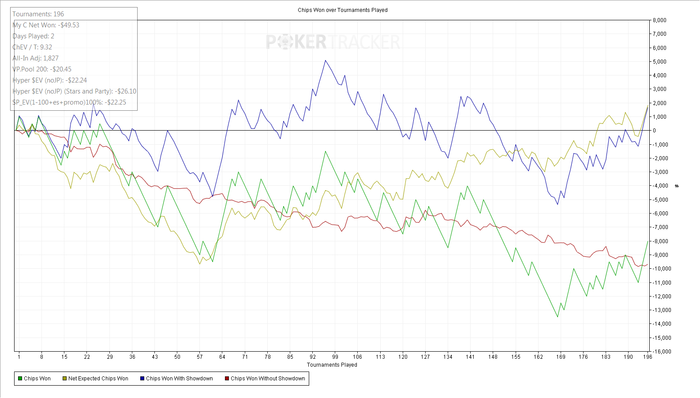
Task: Click the '8,000' top y-axis tick label
Action: (x=659, y=20)
